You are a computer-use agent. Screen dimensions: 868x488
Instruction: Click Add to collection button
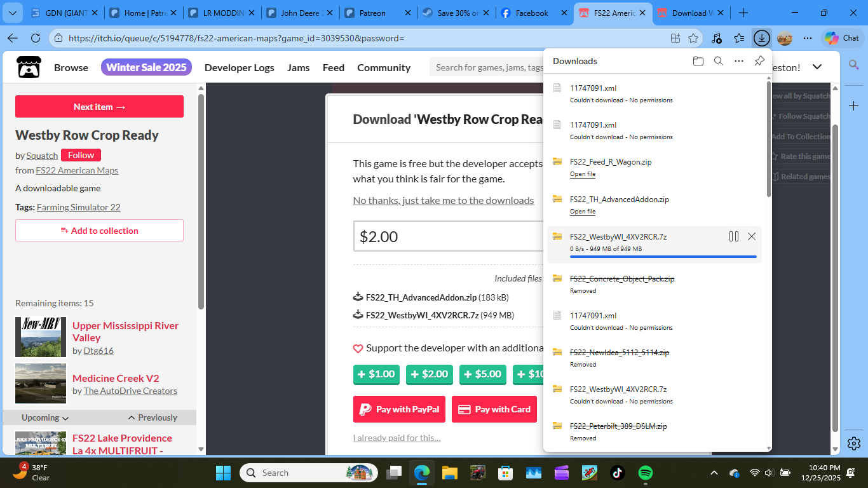[99, 231]
